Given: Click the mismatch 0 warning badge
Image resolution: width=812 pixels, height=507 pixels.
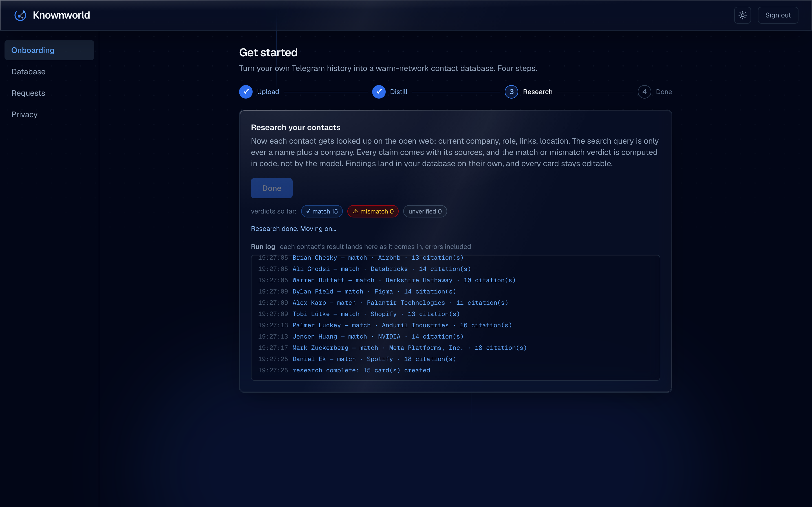Looking at the screenshot, I should point(373,211).
